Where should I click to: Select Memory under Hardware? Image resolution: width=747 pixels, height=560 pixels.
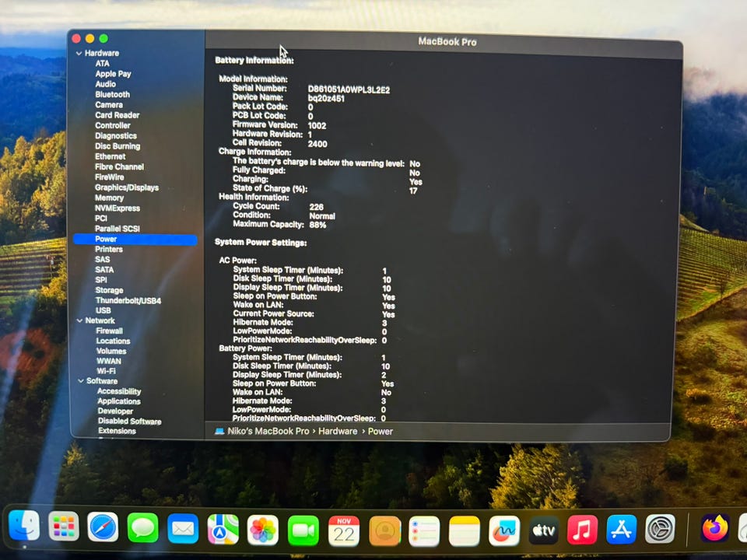click(109, 198)
